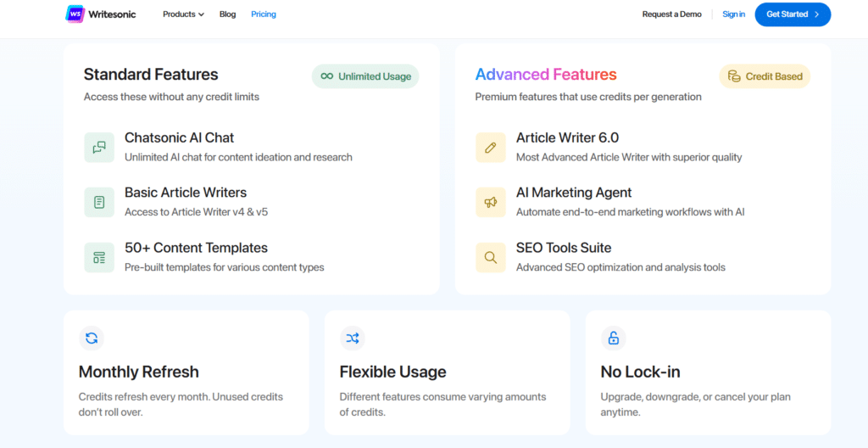This screenshot has width=868, height=448.
Task: Click the Chatsonic AI Chat title
Action: 180,137
